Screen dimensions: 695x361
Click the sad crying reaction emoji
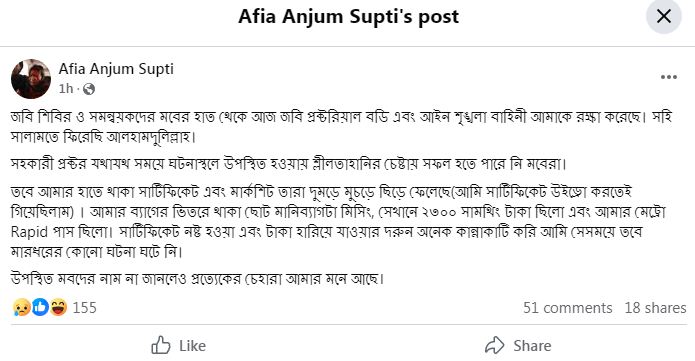coord(21,307)
